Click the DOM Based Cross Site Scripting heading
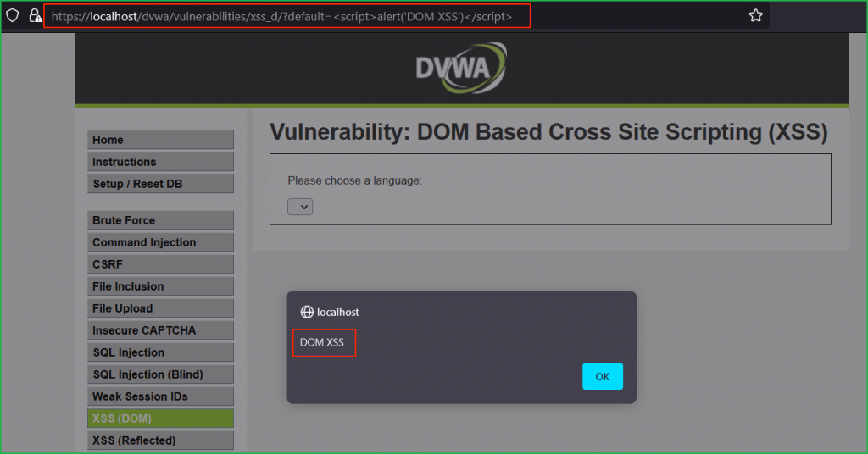 tap(548, 132)
